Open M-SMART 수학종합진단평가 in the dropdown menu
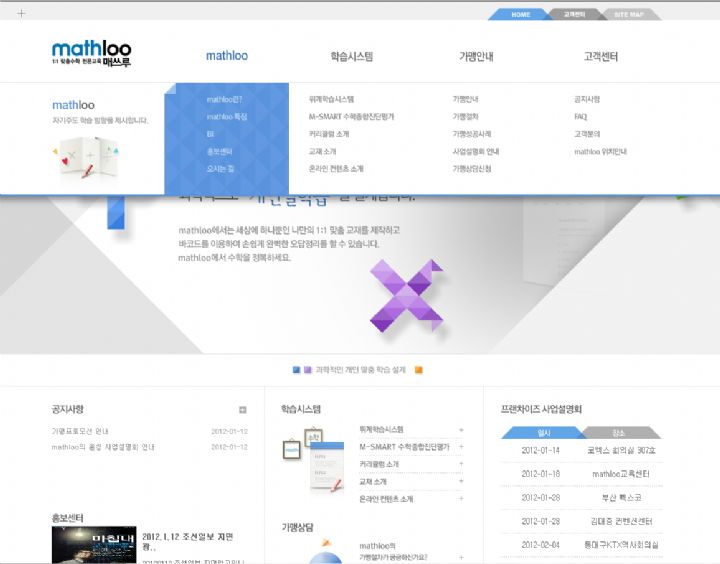Image resolution: width=720 pixels, height=564 pixels. [x=351, y=117]
